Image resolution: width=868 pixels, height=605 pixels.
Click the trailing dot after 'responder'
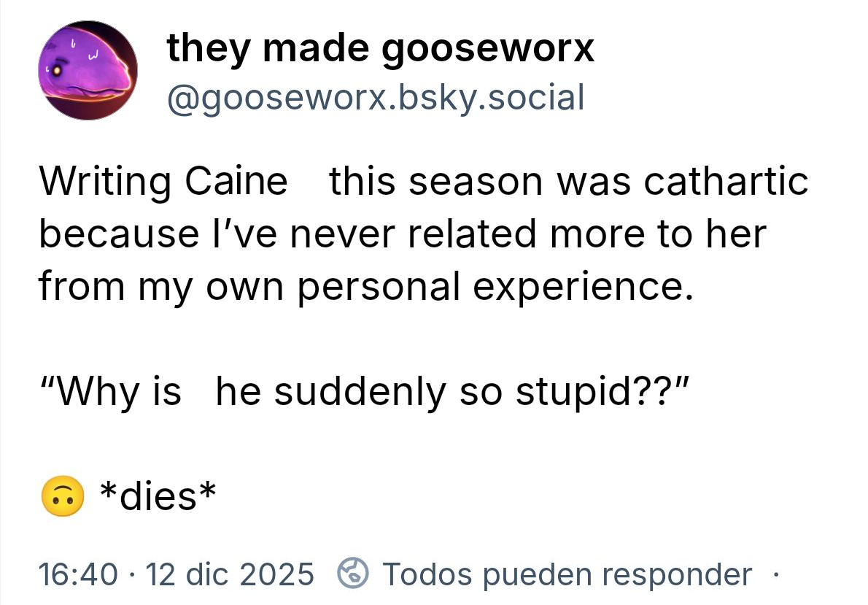tap(775, 574)
